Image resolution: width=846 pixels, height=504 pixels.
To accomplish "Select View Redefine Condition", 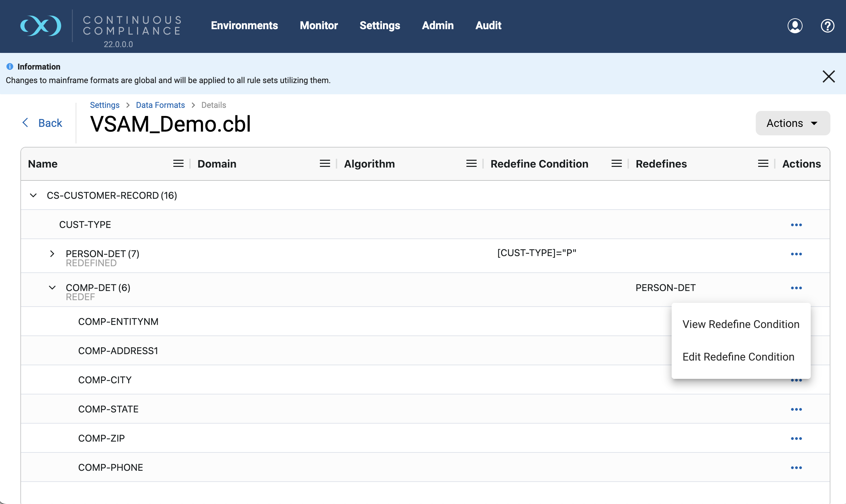I will click(x=741, y=324).
